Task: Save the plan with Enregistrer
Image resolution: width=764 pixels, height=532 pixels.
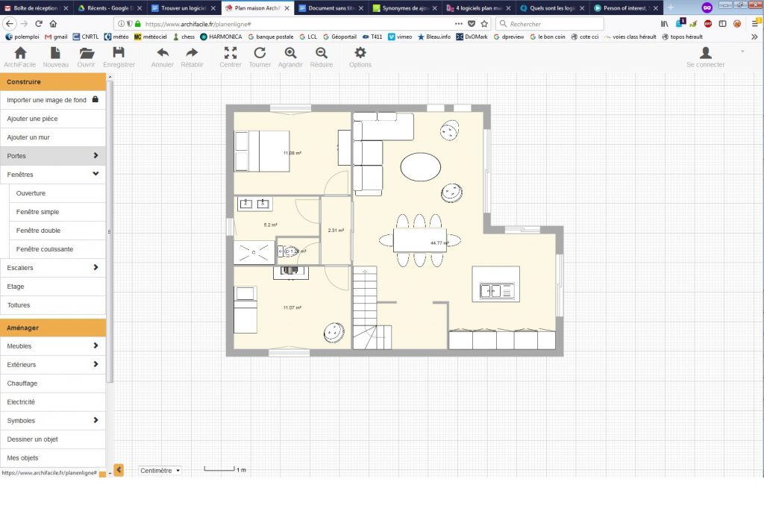Action: click(119, 53)
